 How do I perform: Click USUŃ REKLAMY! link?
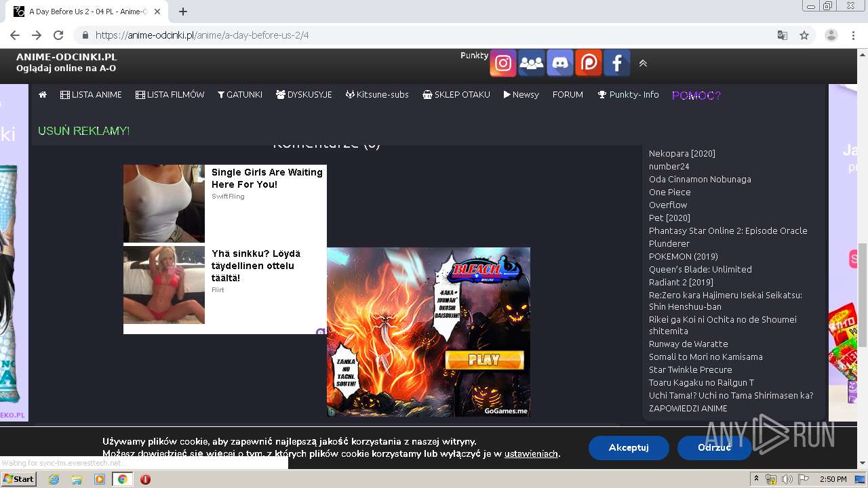click(x=83, y=131)
